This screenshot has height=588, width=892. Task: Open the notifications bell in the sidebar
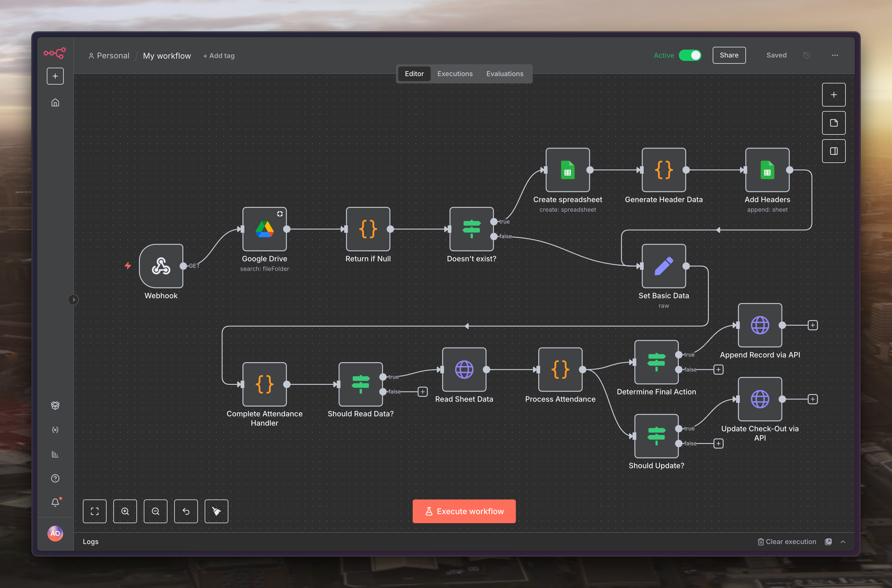point(55,502)
